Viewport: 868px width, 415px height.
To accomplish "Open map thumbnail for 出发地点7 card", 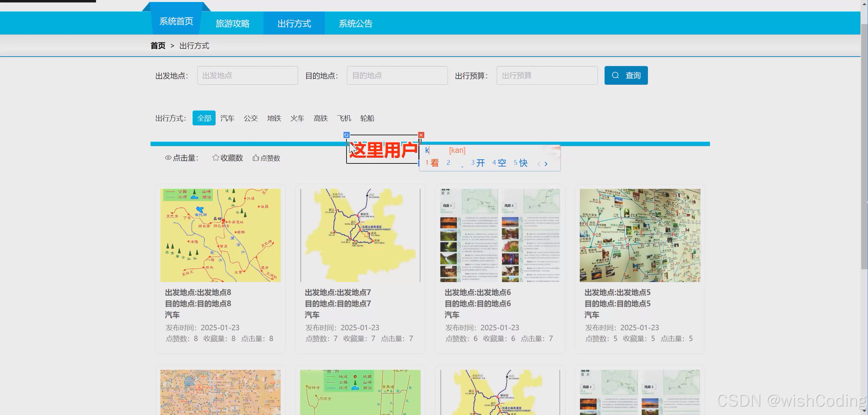I will point(360,235).
